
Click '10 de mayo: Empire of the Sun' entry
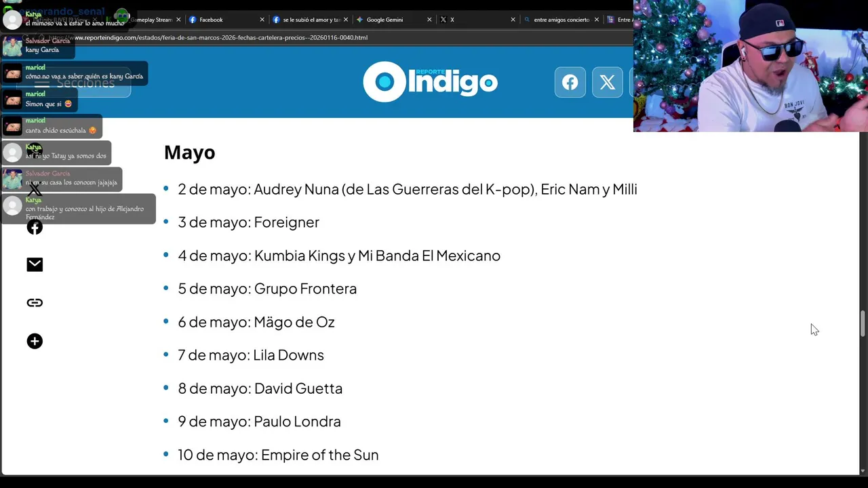click(x=278, y=455)
